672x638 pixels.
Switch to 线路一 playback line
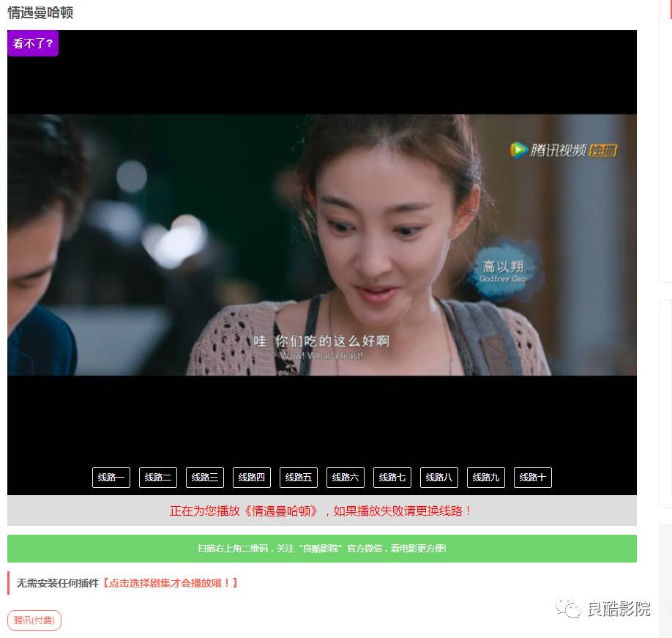[111, 477]
